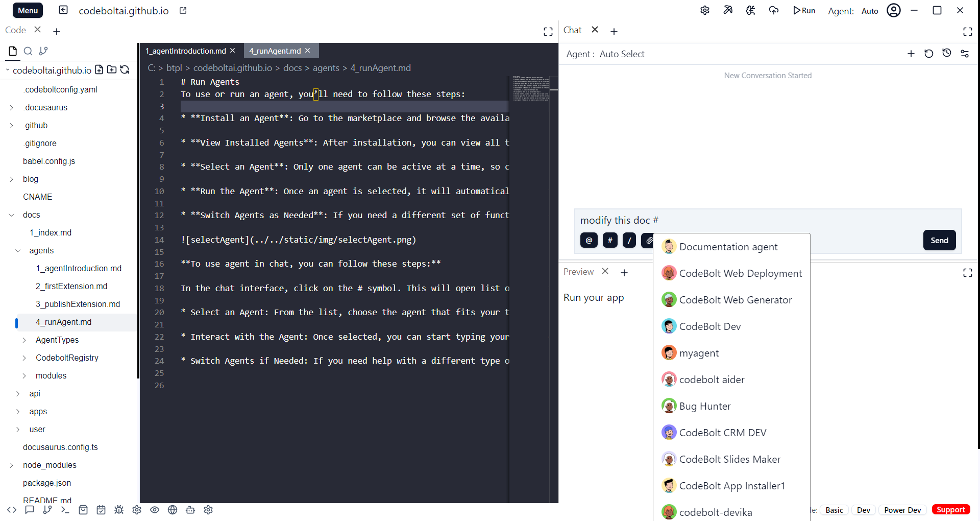The image size is (980, 521).
Task: Open code view icon in bottom bar
Action: click(12, 510)
